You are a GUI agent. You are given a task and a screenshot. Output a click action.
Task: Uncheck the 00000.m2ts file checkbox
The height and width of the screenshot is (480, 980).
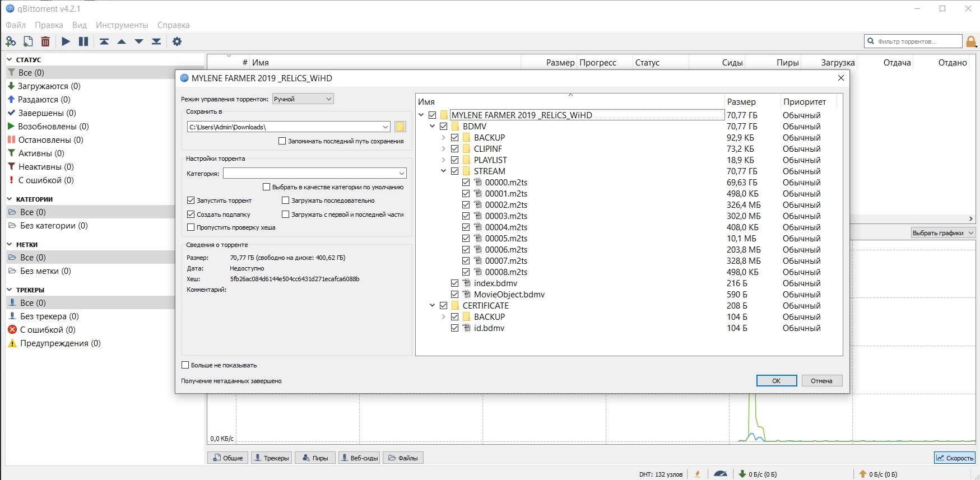(466, 183)
